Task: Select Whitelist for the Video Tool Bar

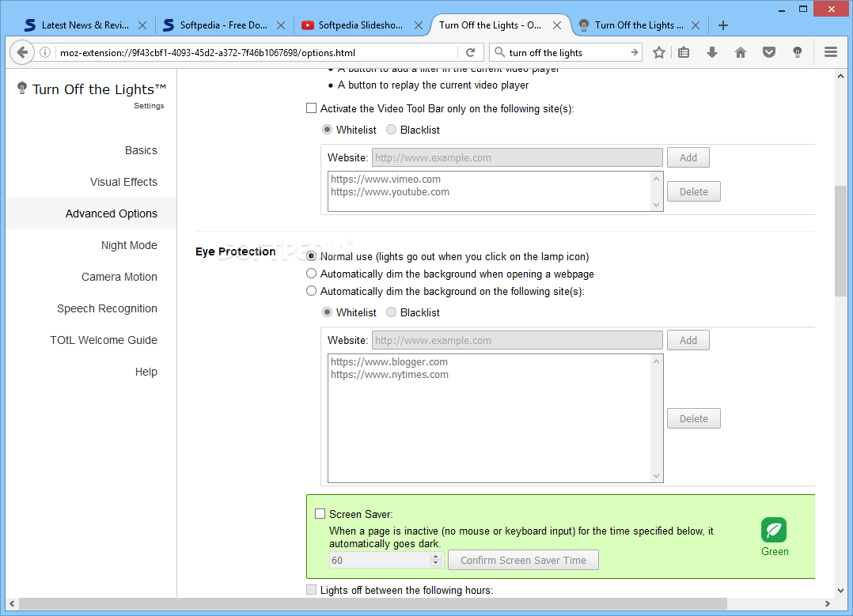Action: (x=327, y=130)
